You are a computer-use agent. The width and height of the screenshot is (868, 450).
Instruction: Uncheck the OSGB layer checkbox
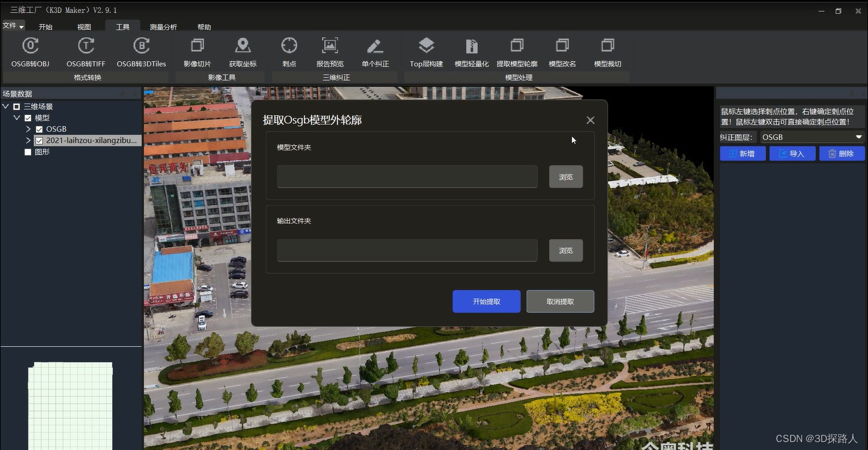pyautogui.click(x=39, y=129)
